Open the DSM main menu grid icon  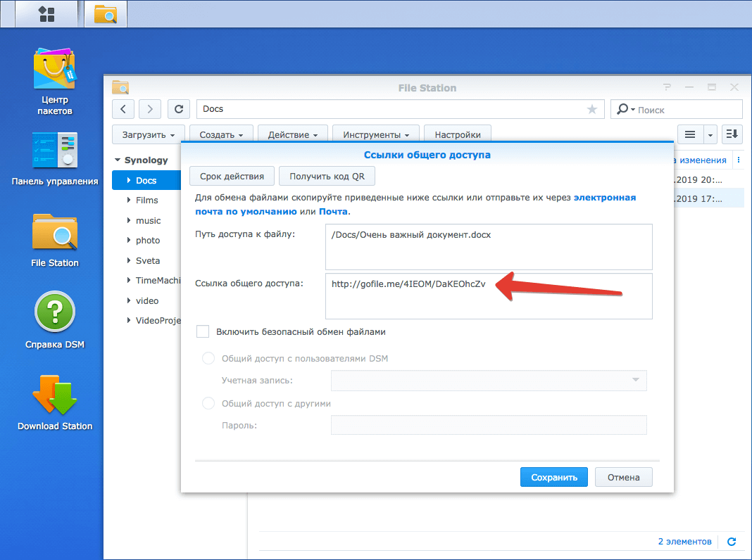point(46,13)
